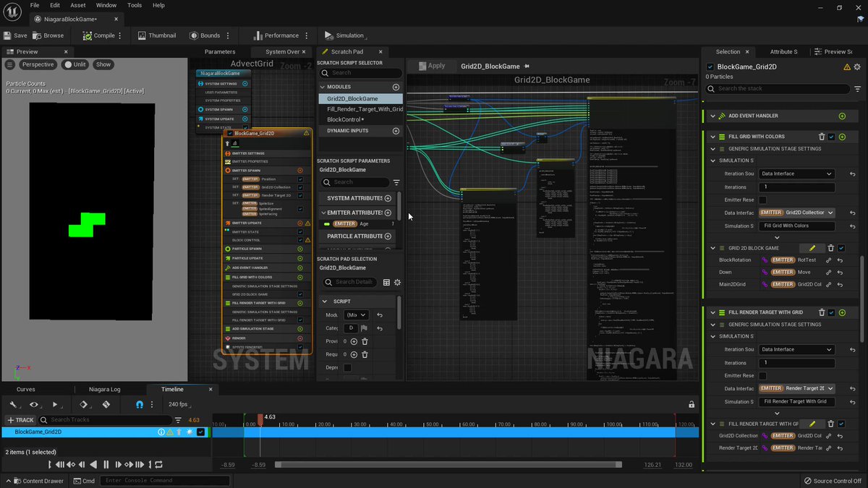This screenshot has height=488, width=868.
Task: Open the Thumbnail toolbar option
Action: [156, 35]
